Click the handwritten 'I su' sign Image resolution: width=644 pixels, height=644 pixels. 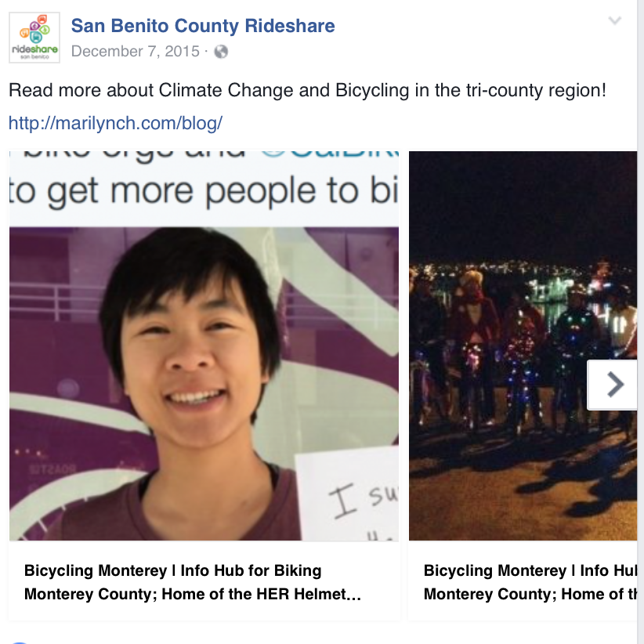[x=363, y=500]
